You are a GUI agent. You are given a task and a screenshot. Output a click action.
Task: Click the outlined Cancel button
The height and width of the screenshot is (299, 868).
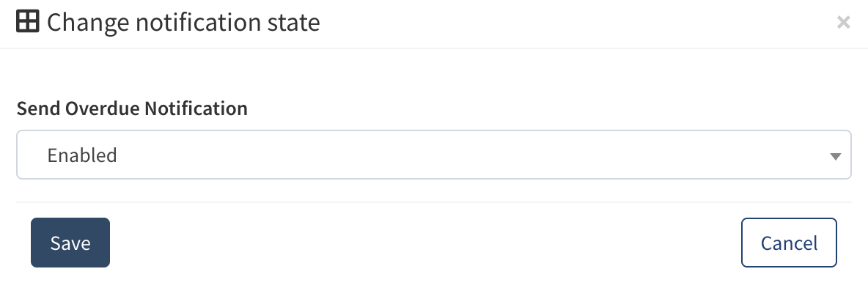[x=789, y=243]
